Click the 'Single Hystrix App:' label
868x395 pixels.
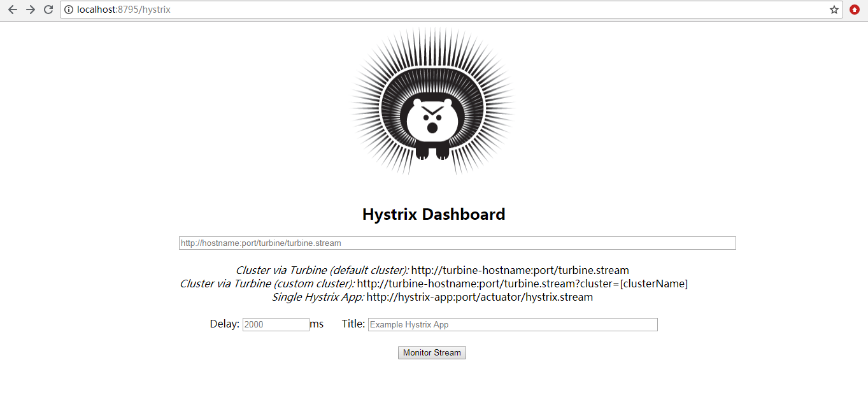318,297
